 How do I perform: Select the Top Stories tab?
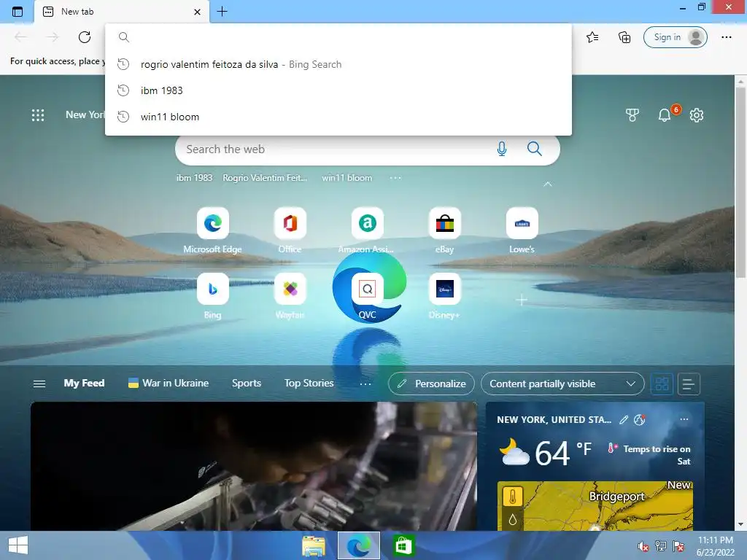point(309,384)
